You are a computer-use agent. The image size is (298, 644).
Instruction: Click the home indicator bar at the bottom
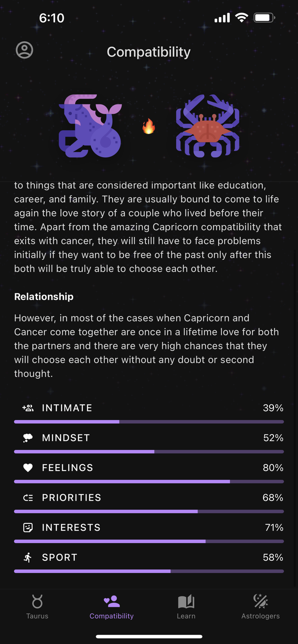click(x=149, y=637)
